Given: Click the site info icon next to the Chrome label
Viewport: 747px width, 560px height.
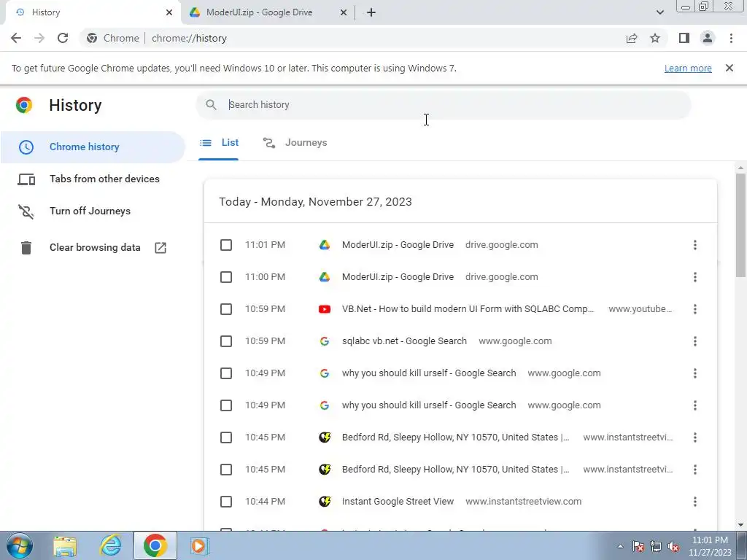Looking at the screenshot, I should (92, 38).
